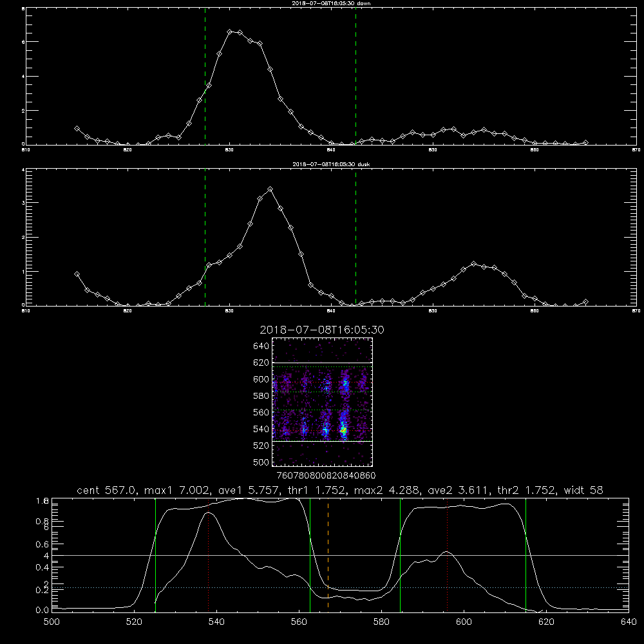
Task: Select the timestamp title above the spectrogram image
Action: (x=322, y=330)
